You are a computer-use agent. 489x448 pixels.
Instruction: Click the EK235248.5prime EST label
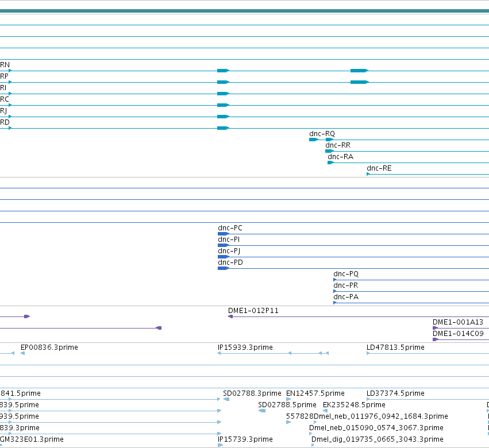[x=354, y=405]
